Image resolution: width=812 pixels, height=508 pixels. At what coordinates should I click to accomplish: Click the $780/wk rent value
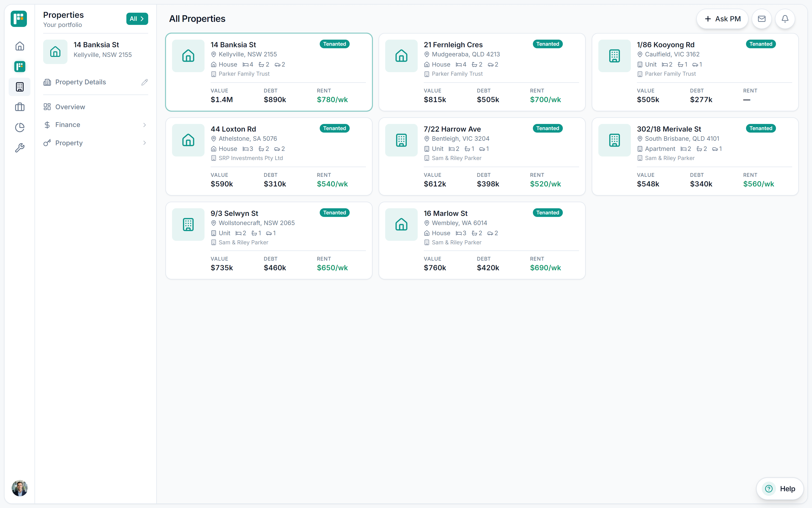pos(332,100)
